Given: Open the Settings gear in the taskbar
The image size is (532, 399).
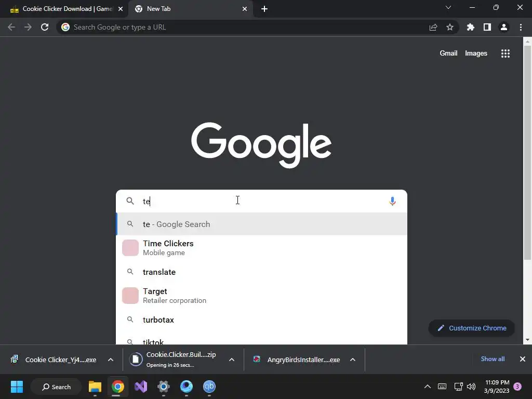Looking at the screenshot, I should tap(164, 387).
